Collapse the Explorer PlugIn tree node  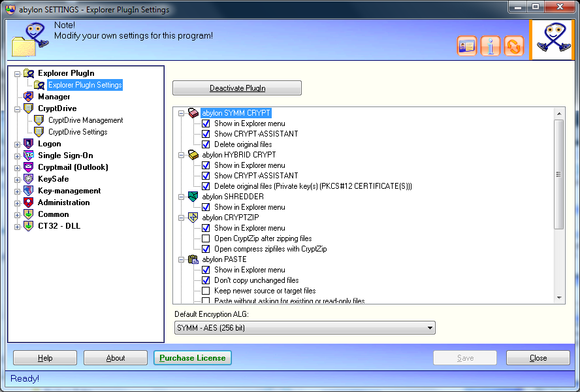coord(17,74)
